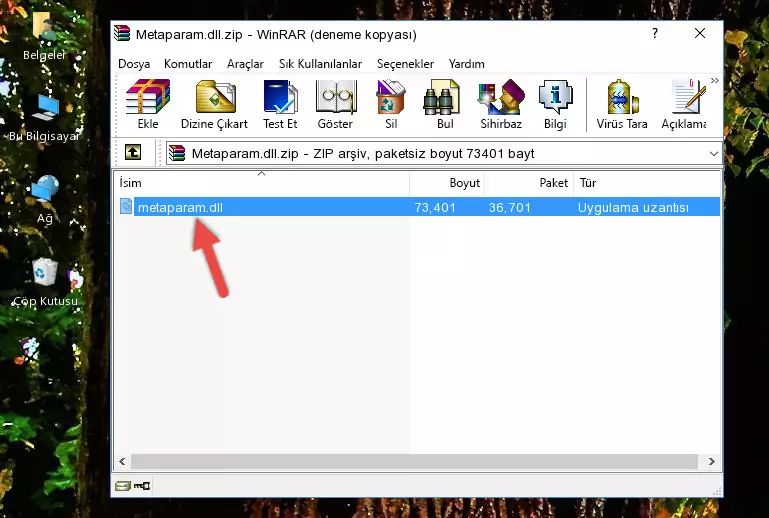Click the help question mark button
The height and width of the screenshot is (518, 769).
click(655, 33)
